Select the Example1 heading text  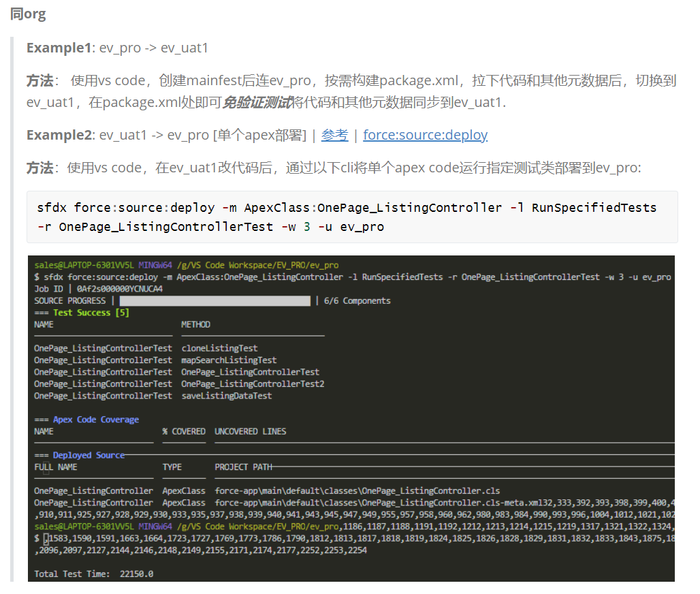(x=57, y=47)
